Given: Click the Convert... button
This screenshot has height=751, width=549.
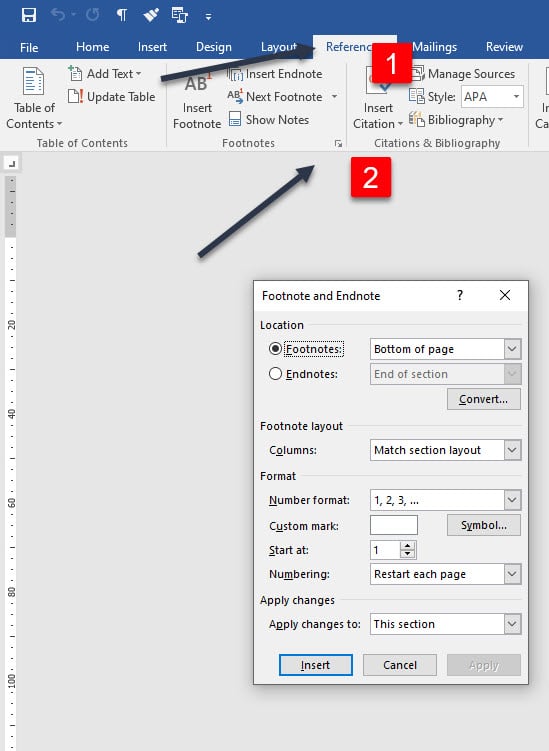Looking at the screenshot, I should [x=483, y=399].
